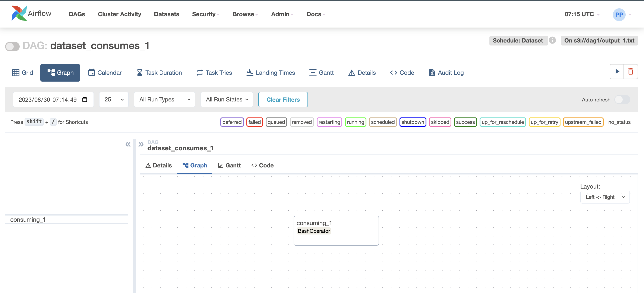Open the calendar picker icon in the date field
The image size is (644, 293).
coord(85,100)
